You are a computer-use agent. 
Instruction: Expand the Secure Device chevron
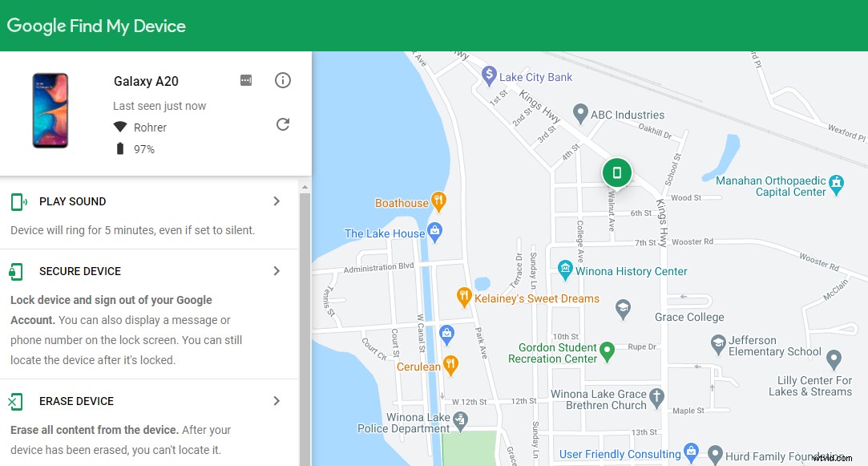[277, 271]
